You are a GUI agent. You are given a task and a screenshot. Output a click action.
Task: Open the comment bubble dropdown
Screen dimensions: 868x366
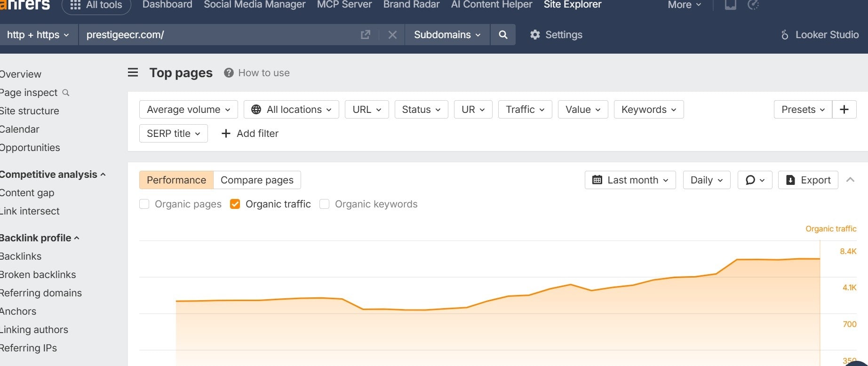(755, 180)
